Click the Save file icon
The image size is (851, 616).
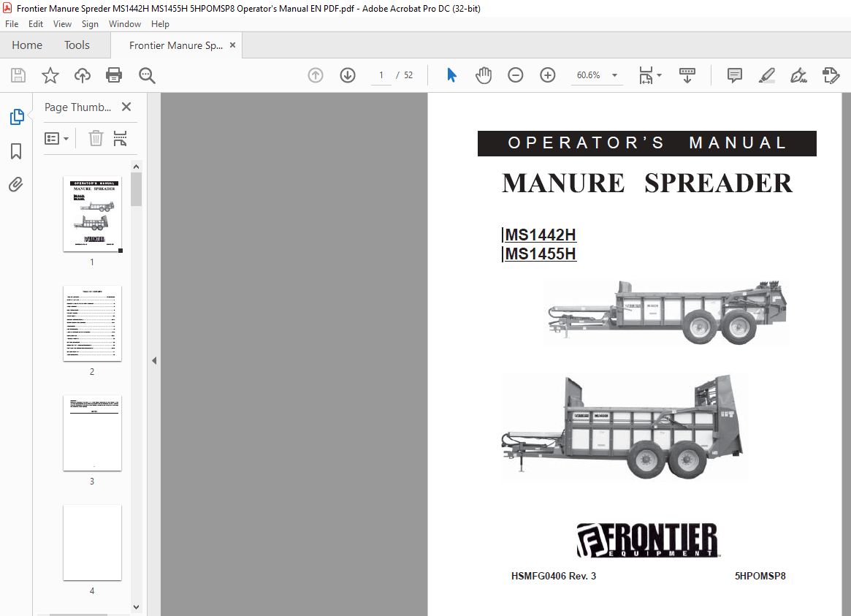[18, 75]
